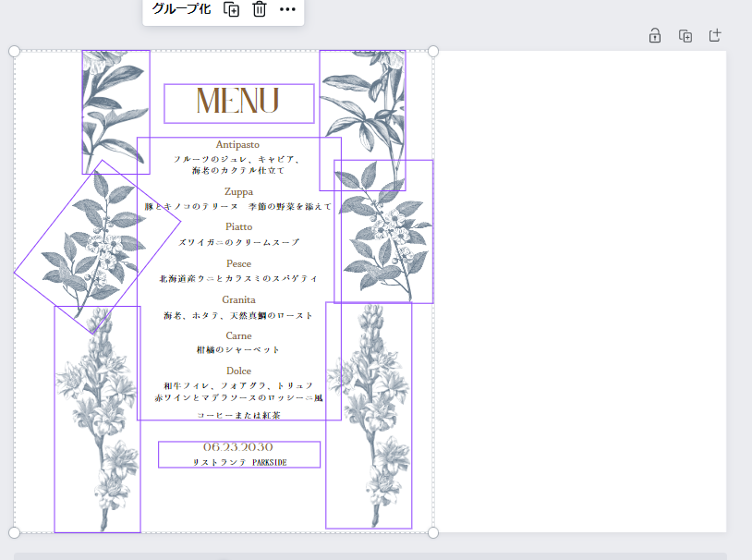
Task: Select the top-left leaf illustration
Action: click(115, 111)
